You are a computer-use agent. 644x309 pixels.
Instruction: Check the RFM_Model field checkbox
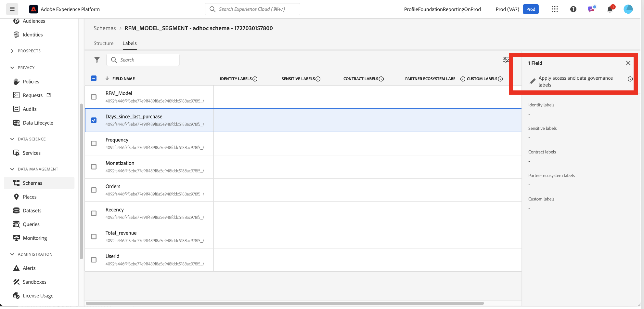[x=94, y=97]
